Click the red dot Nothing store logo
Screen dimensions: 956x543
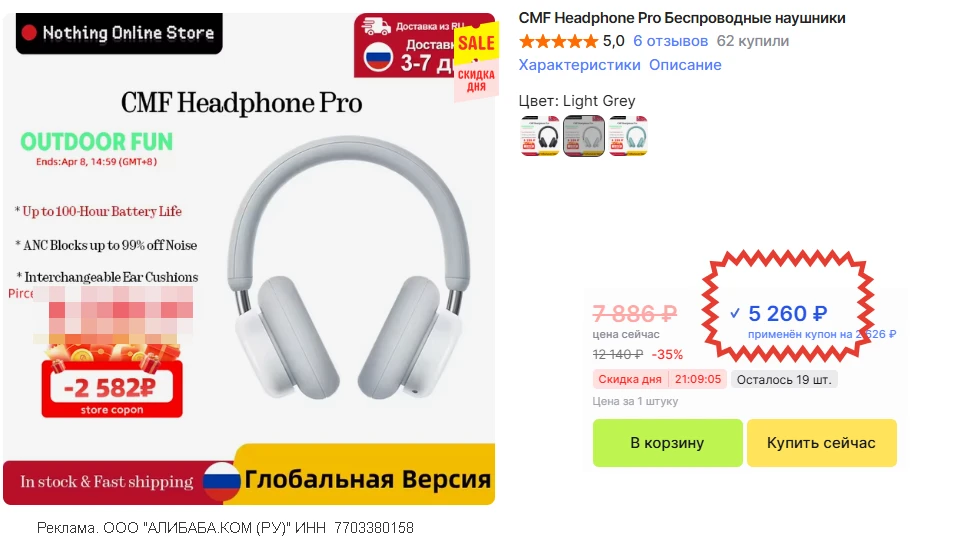click(29, 33)
